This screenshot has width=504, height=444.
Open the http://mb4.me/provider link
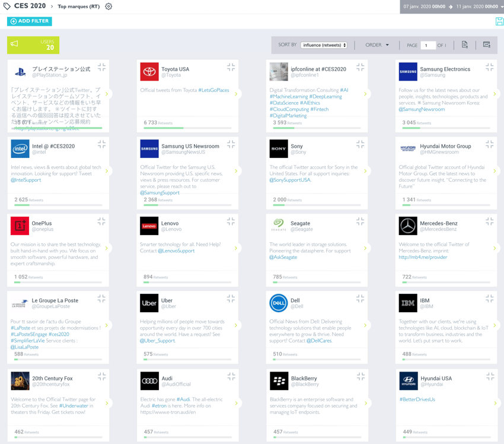pos(423,258)
